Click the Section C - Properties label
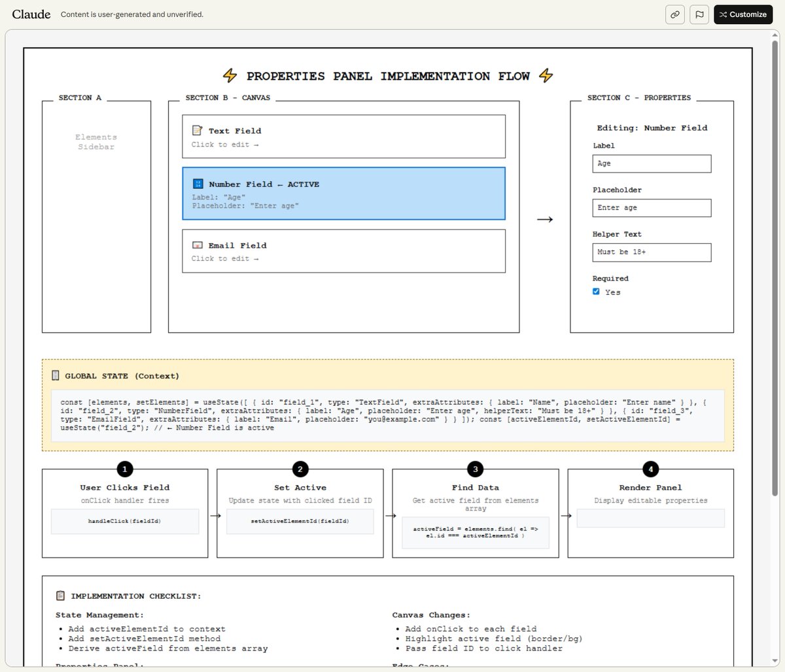 click(639, 97)
